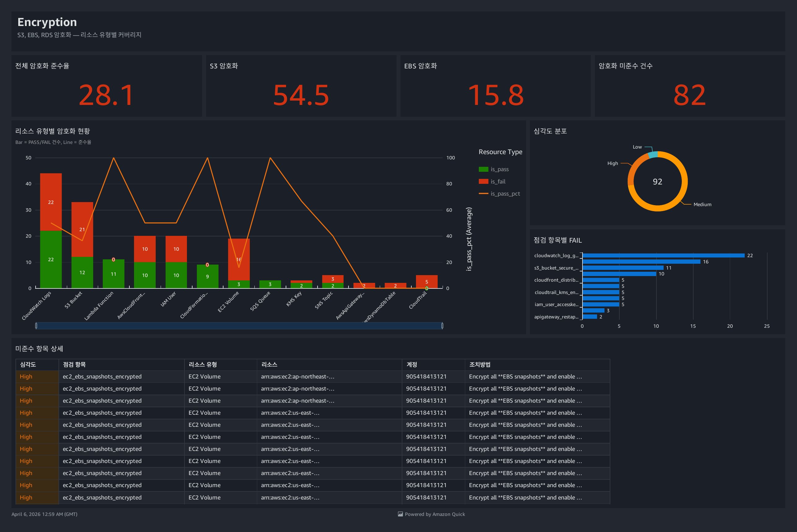The width and height of the screenshot is (797, 532).
Task: Click the KMS Key x-axis label
Action: [294, 299]
